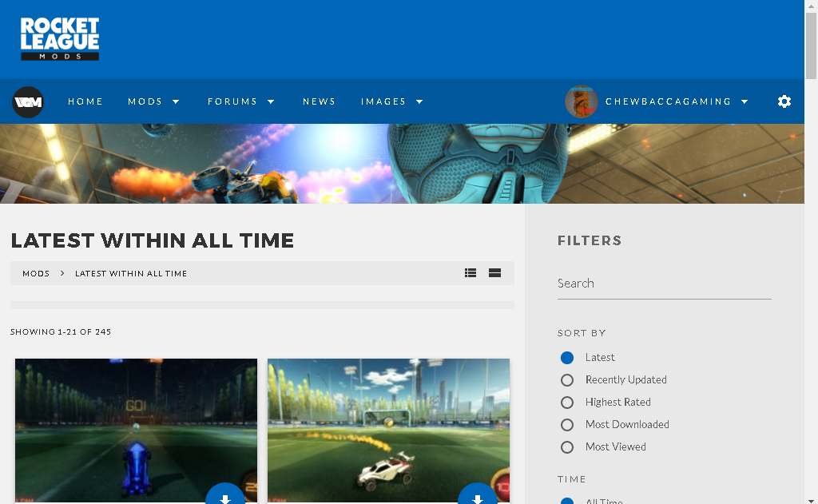Open the first mod thumbnail with blue car
Screen dimensions: 818x504
coord(136,430)
